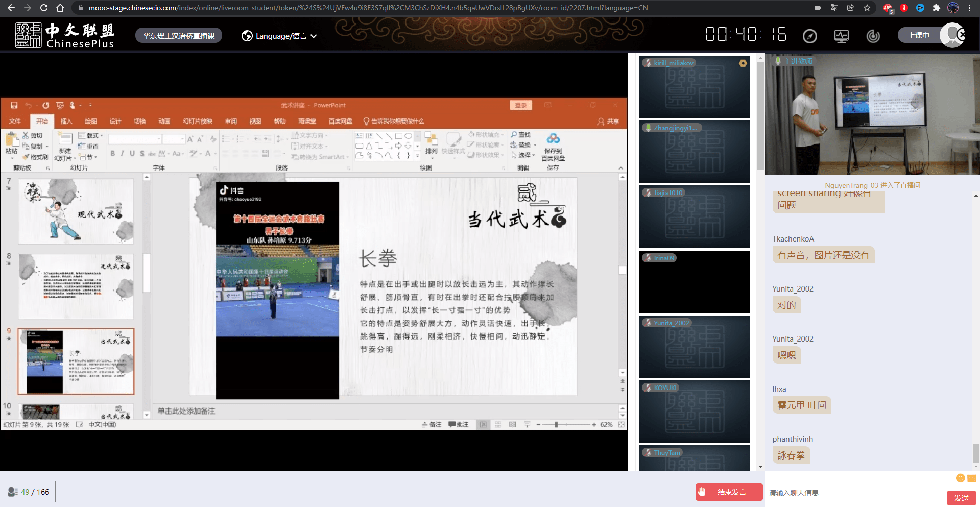Open the browser extensions puzzle icon
The image size is (980, 507).
tap(936, 8)
